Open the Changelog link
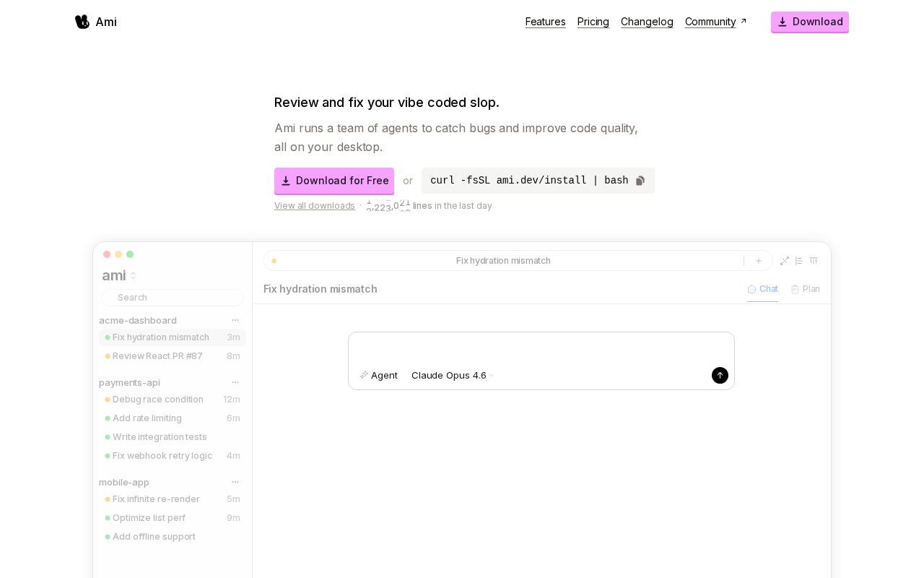 [x=647, y=22]
